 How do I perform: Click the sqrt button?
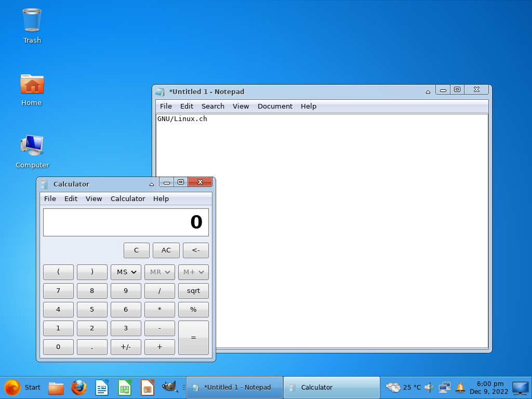(x=193, y=291)
